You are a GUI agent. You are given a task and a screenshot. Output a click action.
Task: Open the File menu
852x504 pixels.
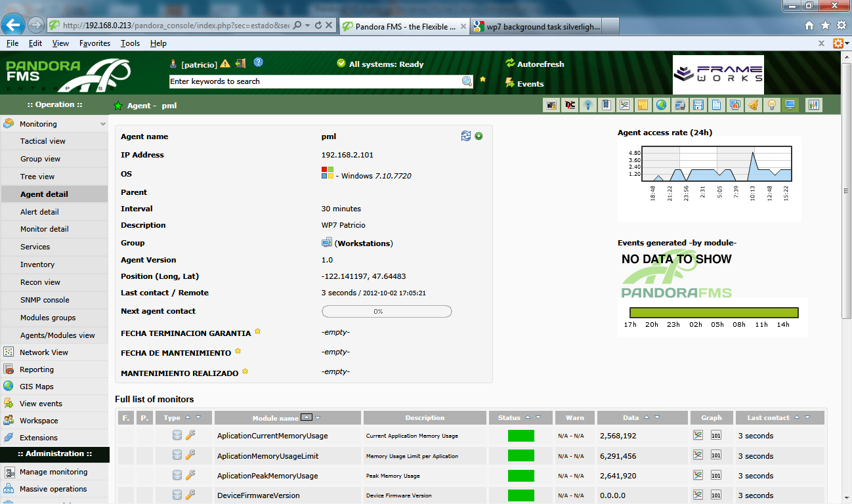(12, 43)
